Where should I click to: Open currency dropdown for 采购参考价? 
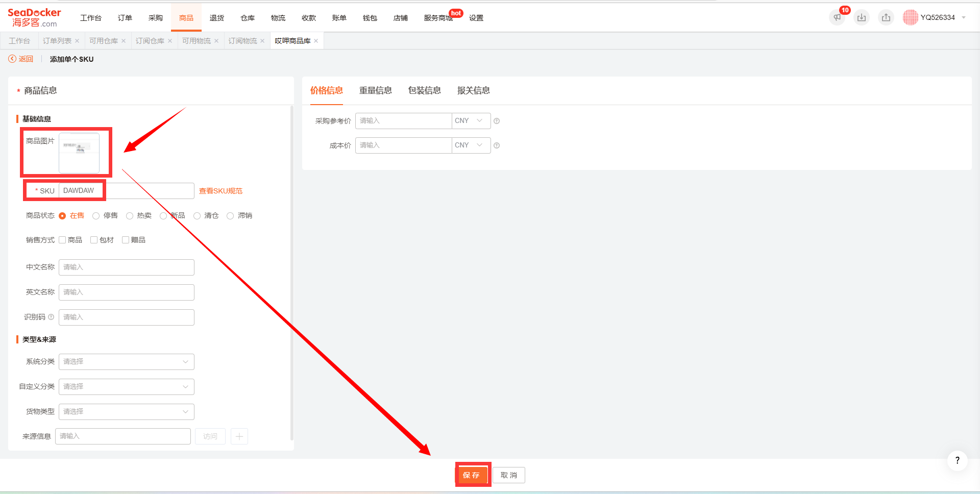(471, 121)
